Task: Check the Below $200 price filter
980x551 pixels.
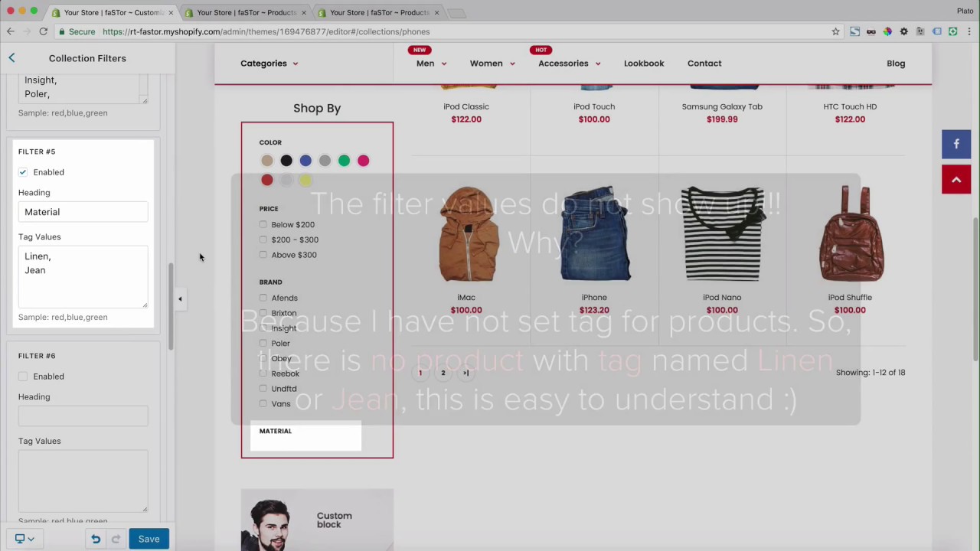Action: [x=263, y=224]
